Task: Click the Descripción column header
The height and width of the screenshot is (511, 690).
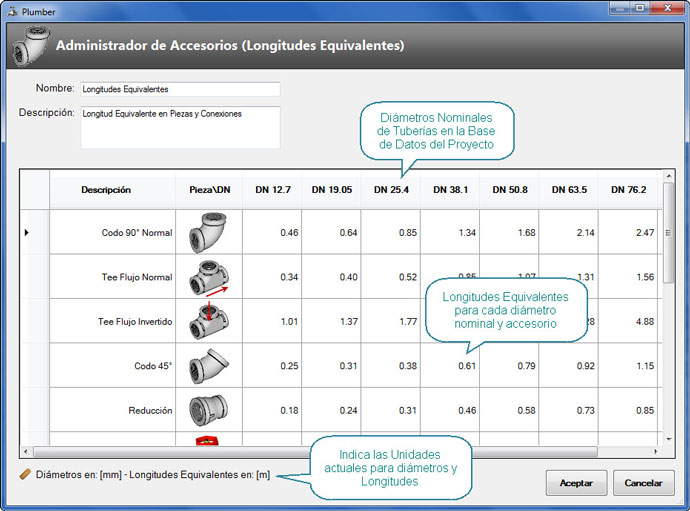Action: pyautogui.click(x=106, y=189)
